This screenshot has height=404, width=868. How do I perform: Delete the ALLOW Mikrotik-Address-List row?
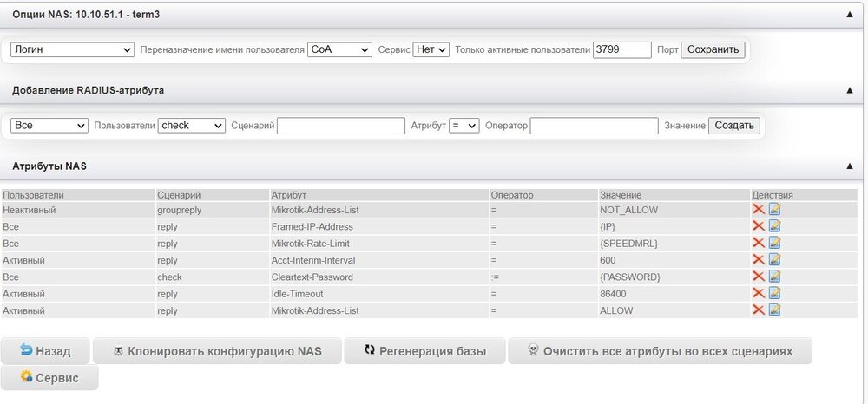[x=758, y=310]
